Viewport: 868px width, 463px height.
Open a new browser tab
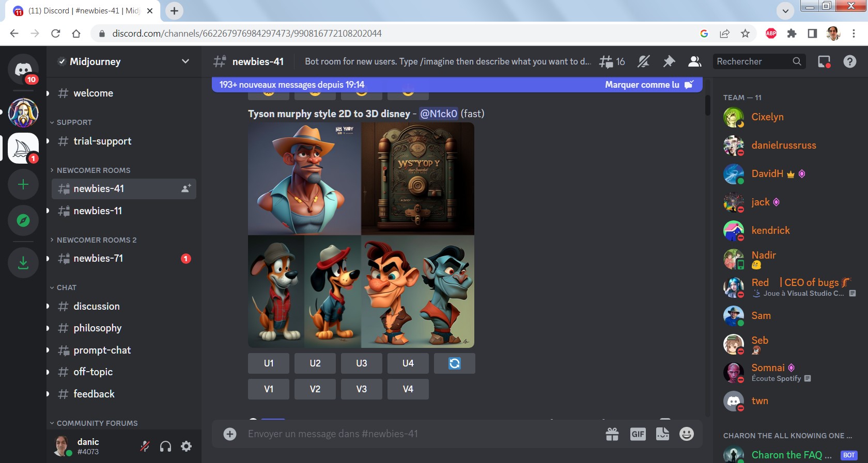coord(174,11)
